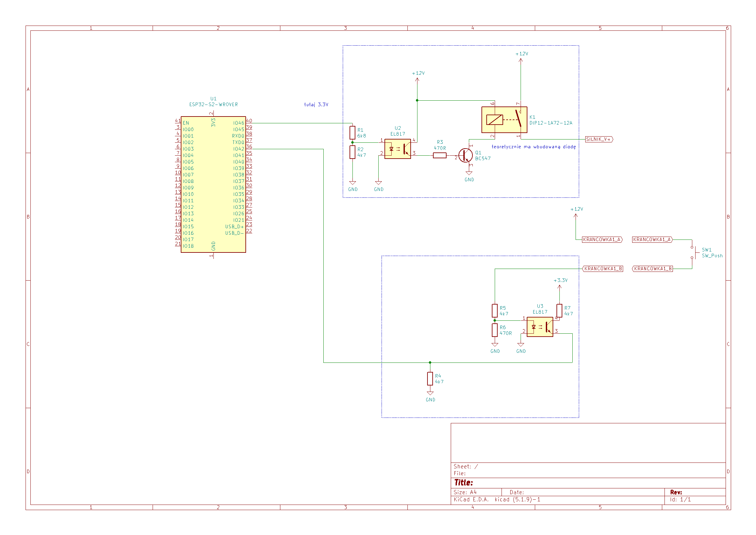Select resistor R2 4k7

click(x=352, y=152)
